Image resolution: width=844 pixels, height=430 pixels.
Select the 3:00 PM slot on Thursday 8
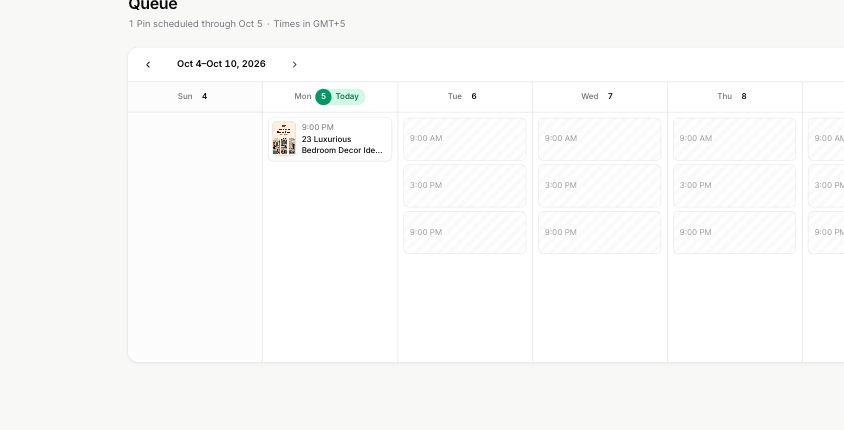734,186
